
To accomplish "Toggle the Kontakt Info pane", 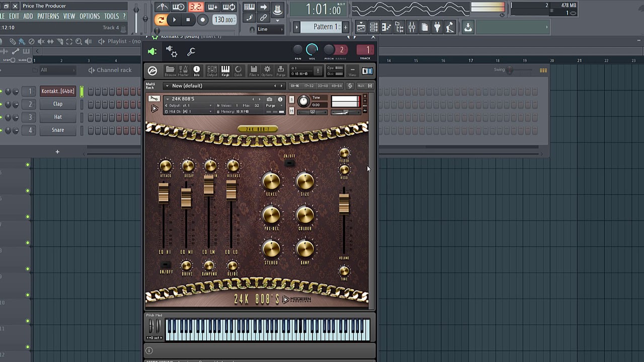I will point(197,71).
